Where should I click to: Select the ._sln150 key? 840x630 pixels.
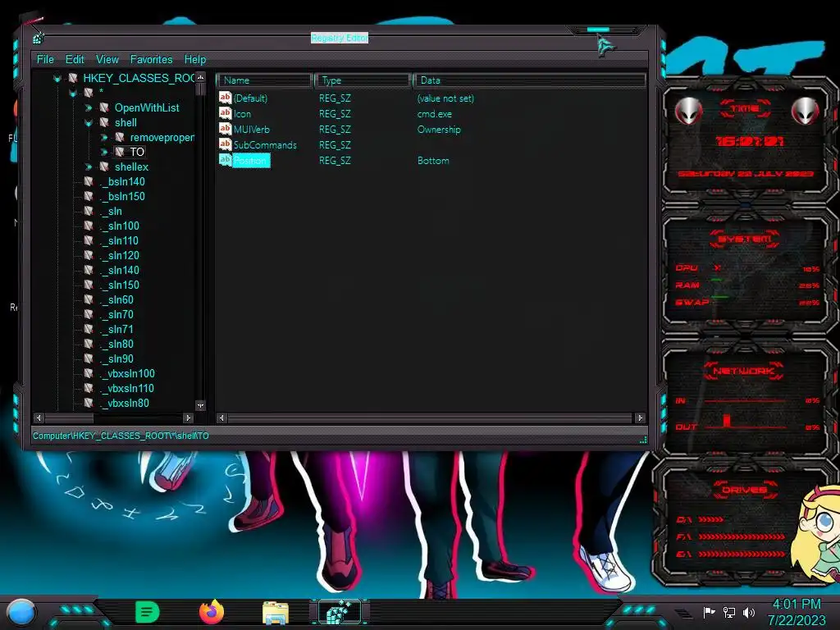pyautogui.click(x=120, y=285)
